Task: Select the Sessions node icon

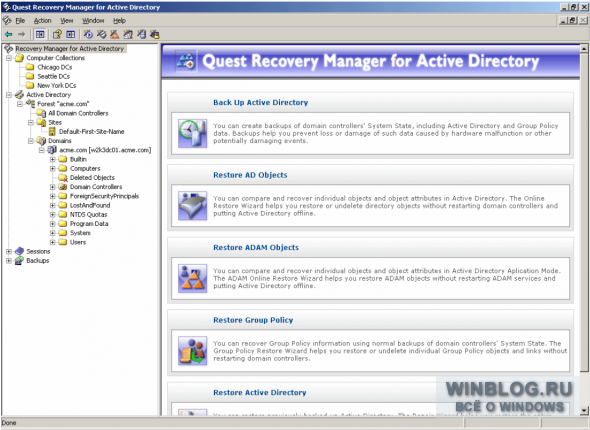Action: [x=20, y=251]
